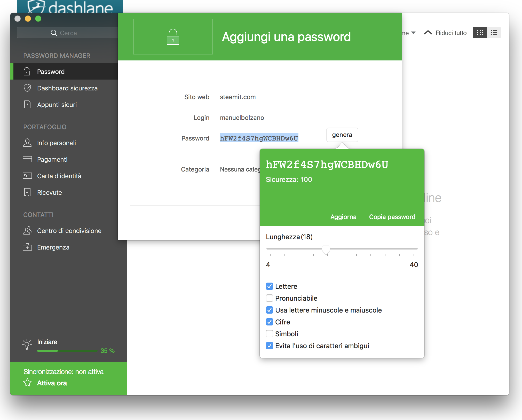Click the generated password text in popup
The image size is (522, 420).
point(327,165)
